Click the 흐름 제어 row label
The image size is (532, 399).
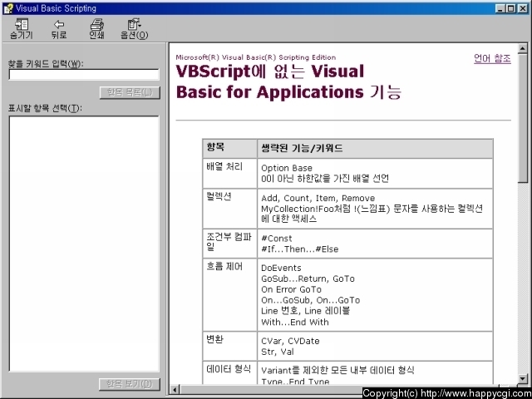(224, 267)
